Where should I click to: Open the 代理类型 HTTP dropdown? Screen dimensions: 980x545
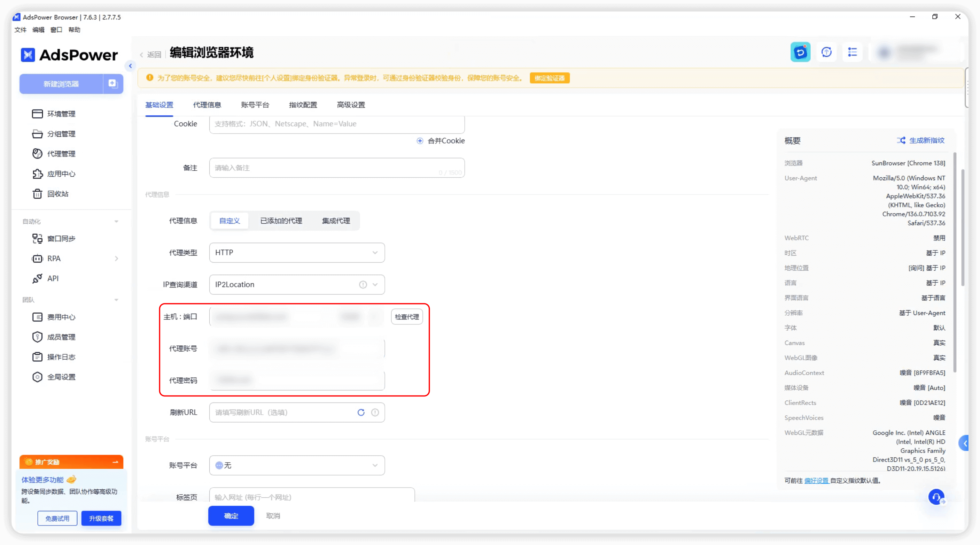tap(297, 252)
